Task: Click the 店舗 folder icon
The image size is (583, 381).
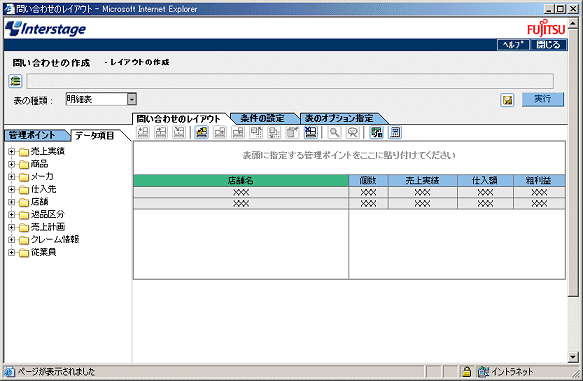Action: click(x=24, y=202)
